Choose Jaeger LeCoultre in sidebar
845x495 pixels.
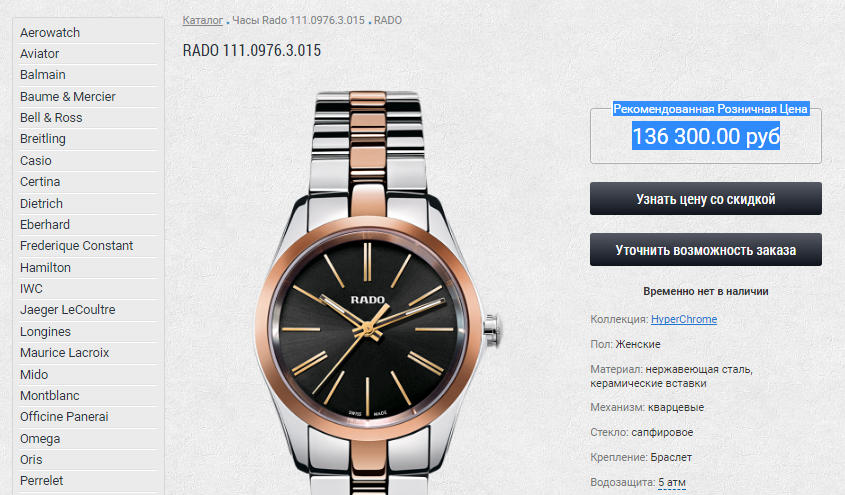(68, 310)
